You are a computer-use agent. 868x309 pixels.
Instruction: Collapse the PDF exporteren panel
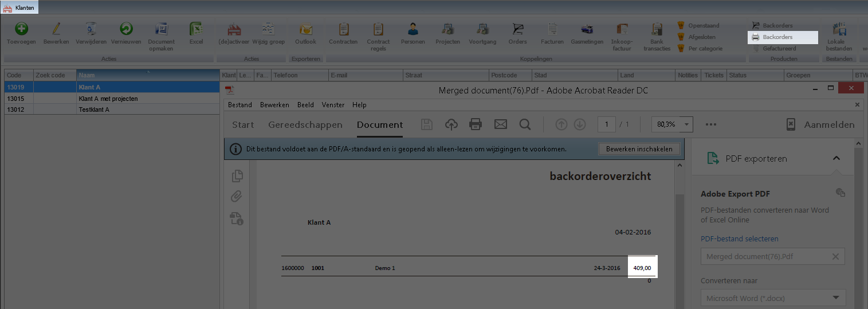[836, 159]
